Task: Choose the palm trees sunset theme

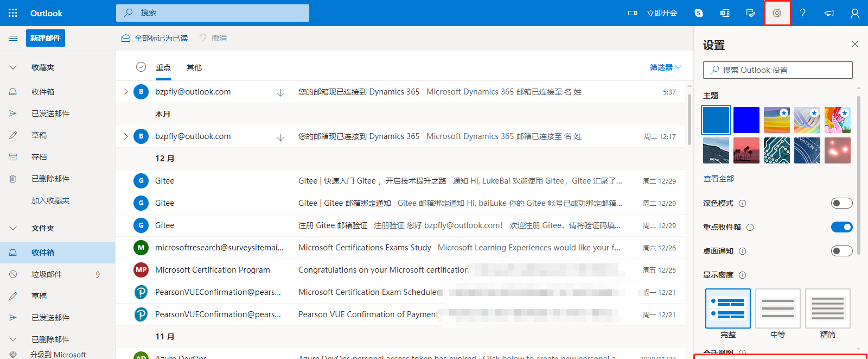Action: (x=746, y=150)
